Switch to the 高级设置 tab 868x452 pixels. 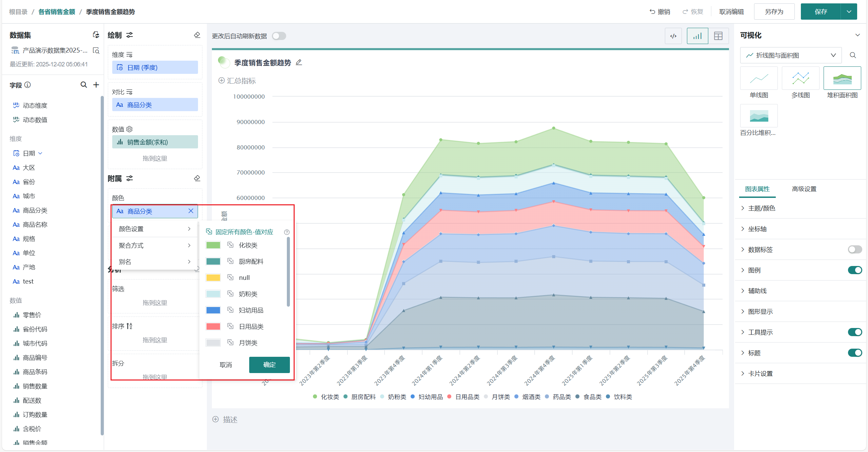click(x=804, y=189)
